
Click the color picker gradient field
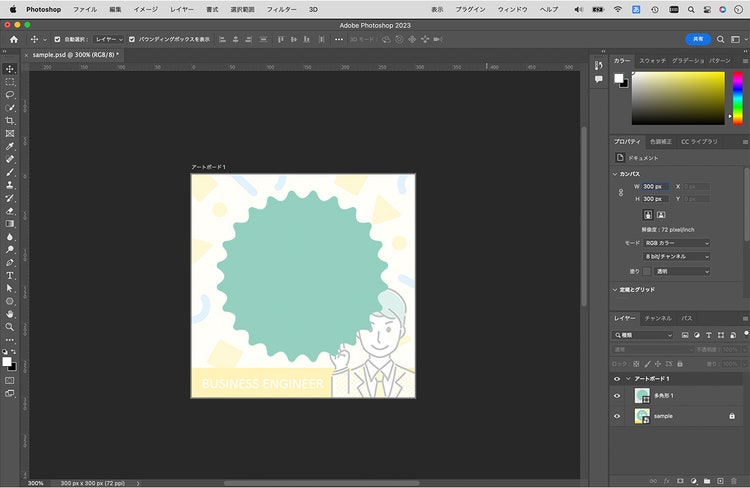tap(678, 99)
